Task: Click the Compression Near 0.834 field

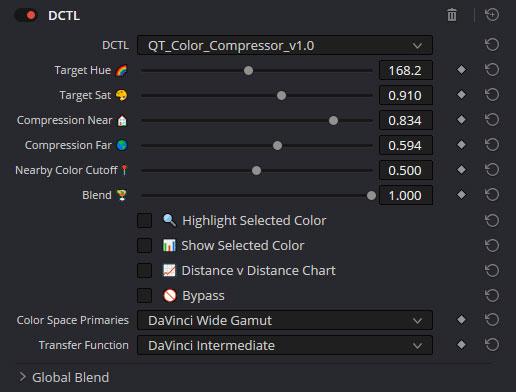Action: point(406,120)
